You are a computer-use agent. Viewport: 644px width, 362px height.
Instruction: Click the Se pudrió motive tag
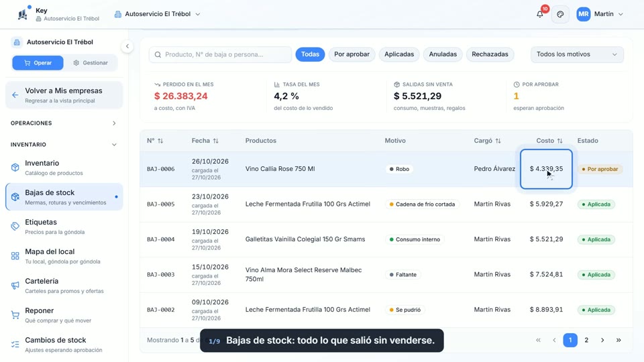[x=405, y=310]
